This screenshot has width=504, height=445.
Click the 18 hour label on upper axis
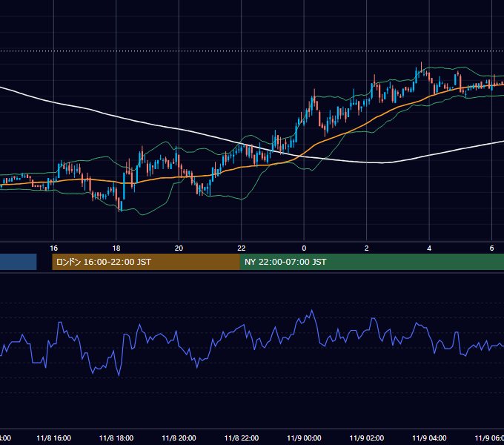tap(116, 248)
